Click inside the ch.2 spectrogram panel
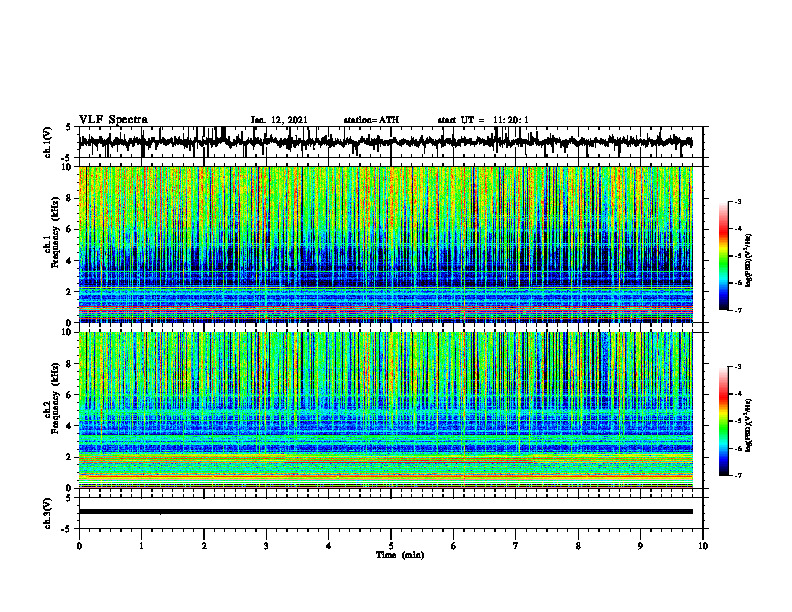792x612 pixels. [386, 410]
